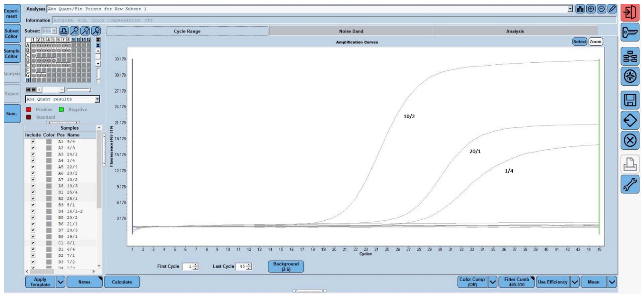This screenshot has width=644, height=298.
Task: Uncheck include box for sample A1 9/4
Action: pyautogui.click(x=33, y=142)
